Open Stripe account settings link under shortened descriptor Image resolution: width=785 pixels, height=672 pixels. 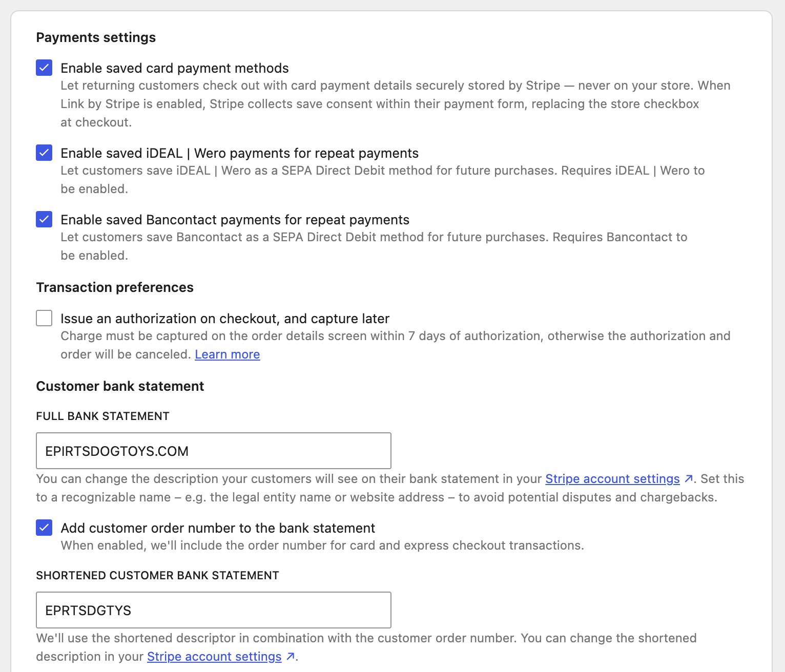pos(214,657)
